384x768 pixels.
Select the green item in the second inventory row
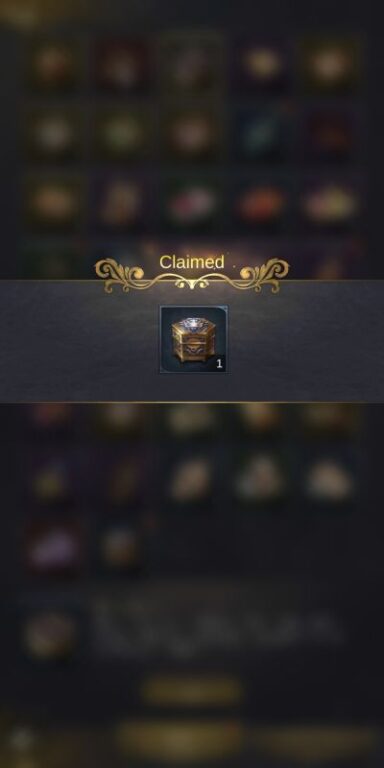[x=122, y=133]
